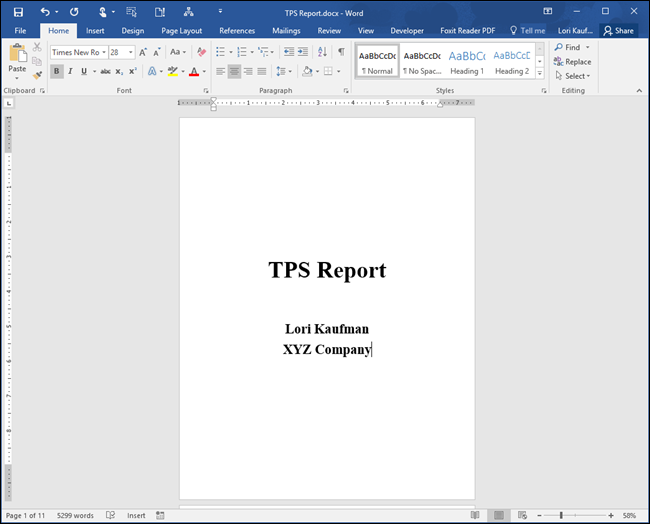Click the Share button
Image resolution: width=650 pixels, height=524 pixels.
(618, 31)
